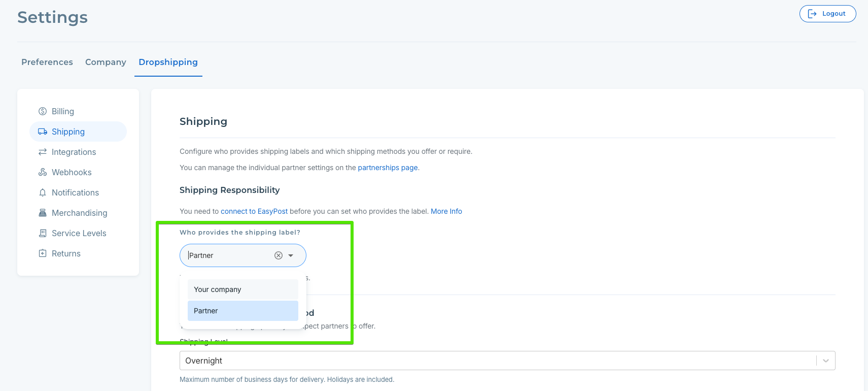The width and height of the screenshot is (868, 391).
Task: Click the Shipping truck icon
Action: click(43, 132)
